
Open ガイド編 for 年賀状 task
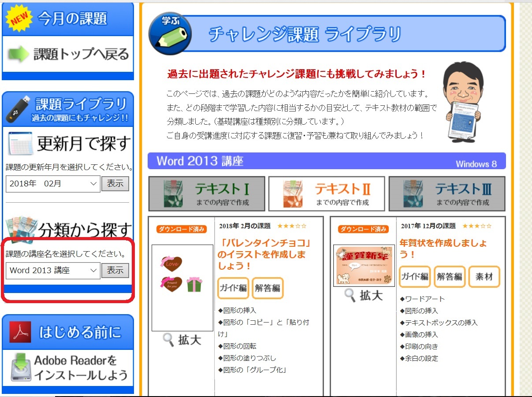coord(415,277)
